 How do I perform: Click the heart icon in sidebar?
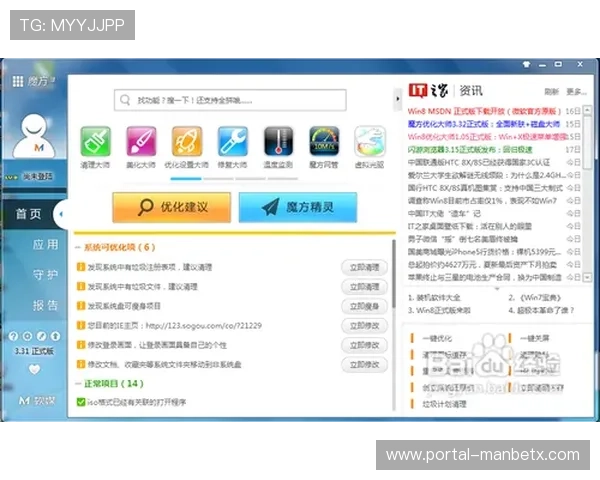(x=34, y=369)
